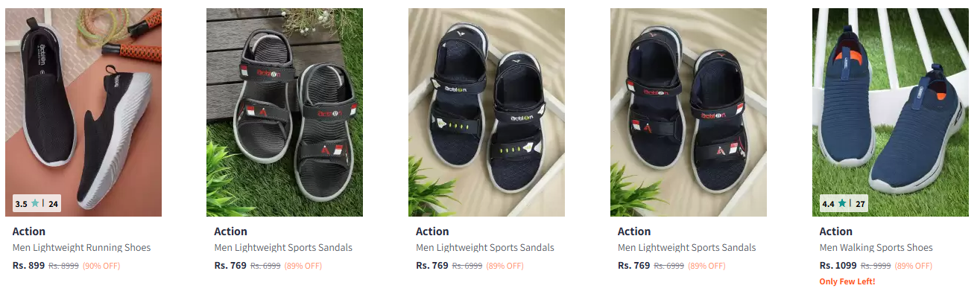Click the Only Few Left! notice
The width and height of the screenshot is (980, 297).
[847, 281]
